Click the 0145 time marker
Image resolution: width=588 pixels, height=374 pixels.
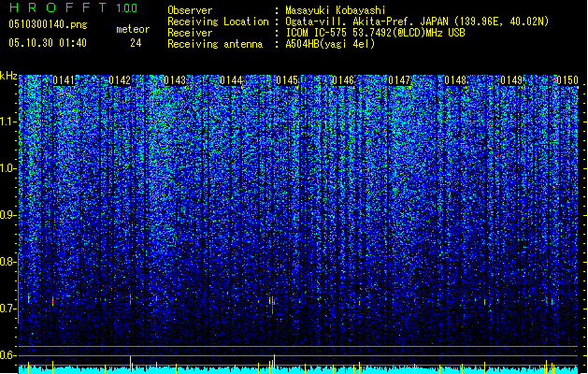287,80
